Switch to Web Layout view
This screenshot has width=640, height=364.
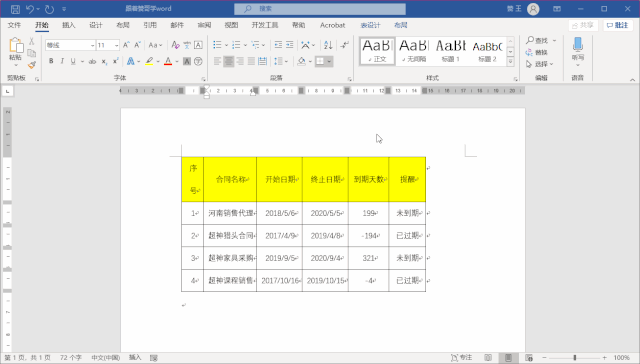click(x=529, y=357)
